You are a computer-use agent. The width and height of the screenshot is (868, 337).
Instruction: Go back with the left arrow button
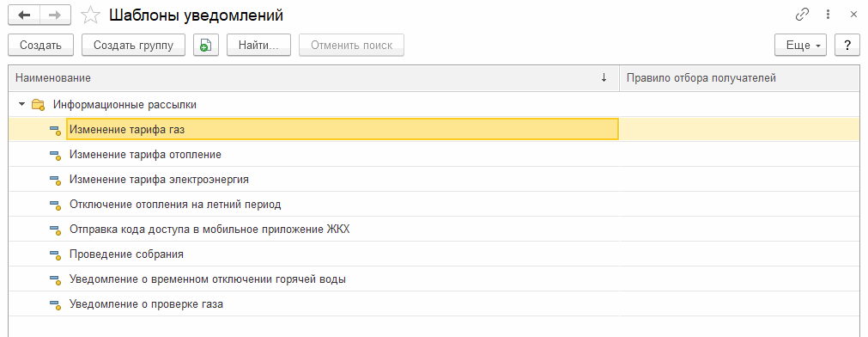pos(24,15)
